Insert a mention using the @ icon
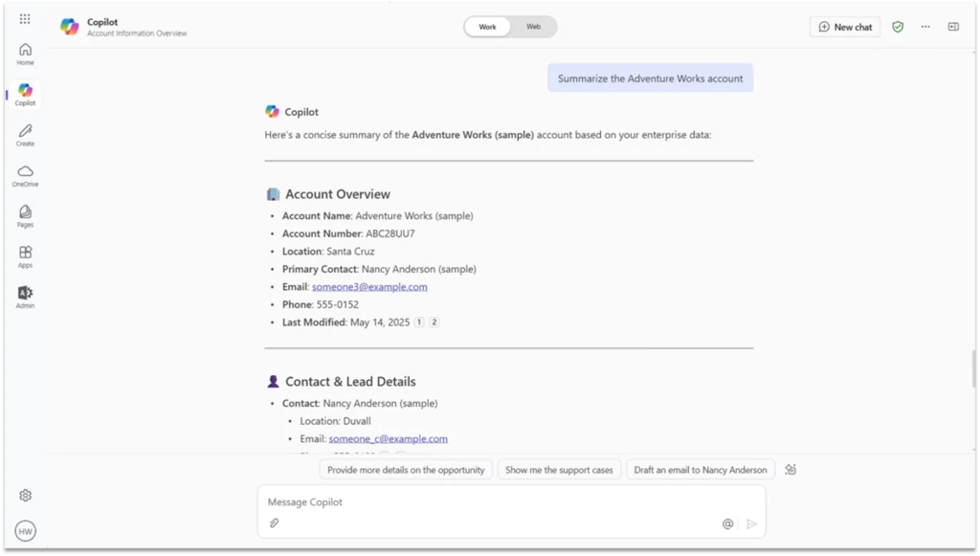 tap(729, 524)
